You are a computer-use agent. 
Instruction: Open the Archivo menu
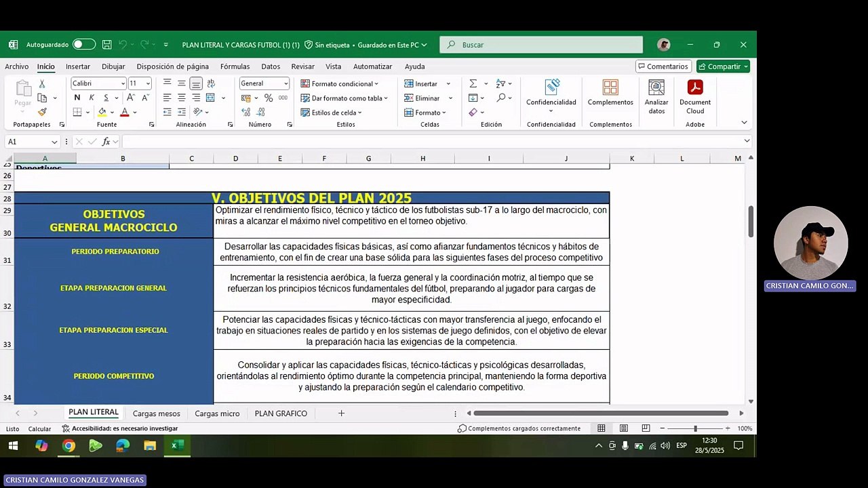click(x=17, y=66)
